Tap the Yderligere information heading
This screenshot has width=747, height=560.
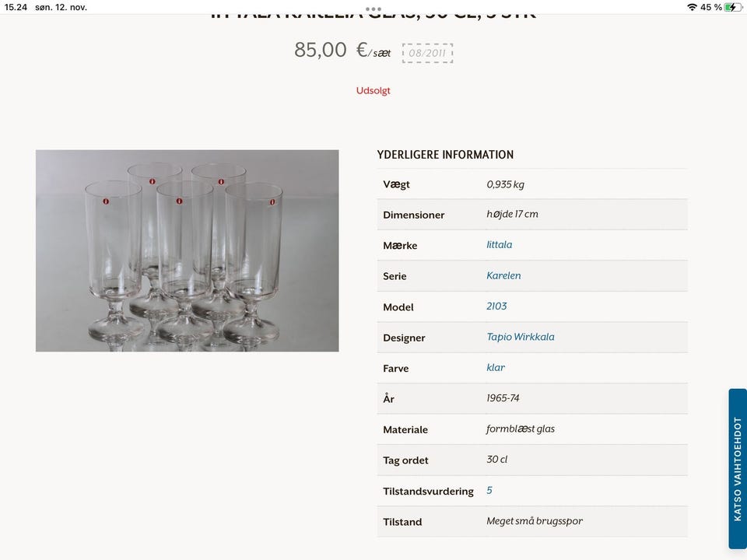click(x=445, y=155)
